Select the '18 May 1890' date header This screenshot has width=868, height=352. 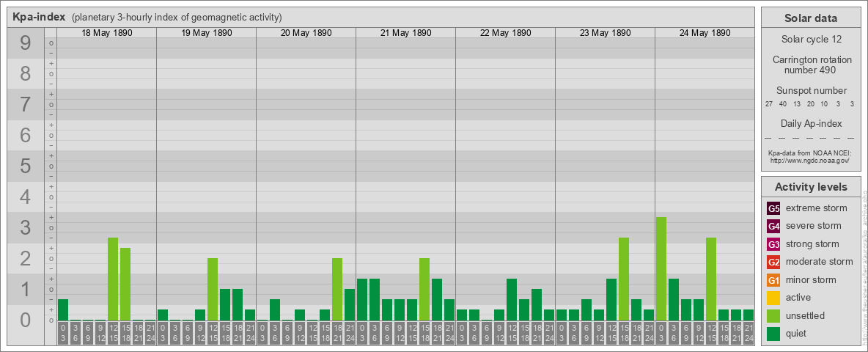tap(107, 33)
